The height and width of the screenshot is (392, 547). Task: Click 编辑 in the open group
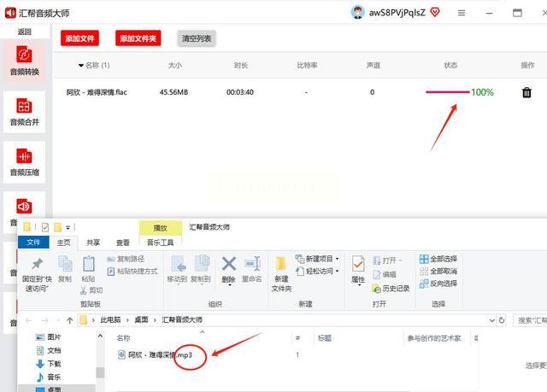[x=385, y=275]
